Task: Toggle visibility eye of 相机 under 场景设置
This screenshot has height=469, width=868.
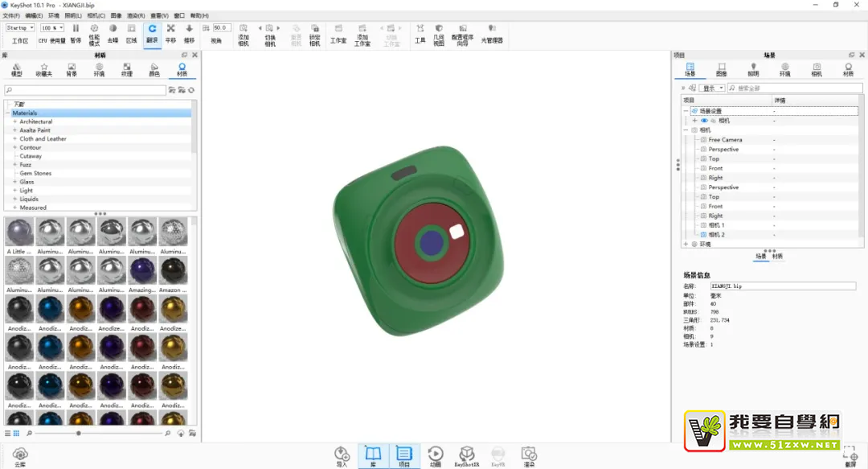Action: [704, 121]
